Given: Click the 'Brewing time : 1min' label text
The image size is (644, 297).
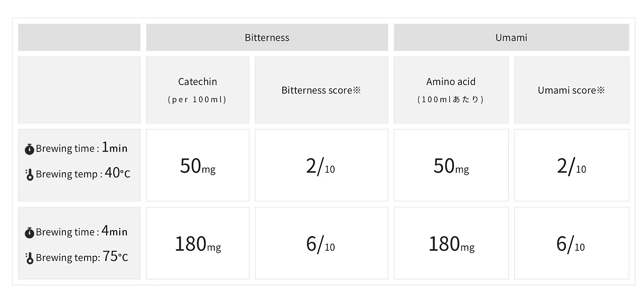Looking at the screenshot, I should click(x=82, y=148).
